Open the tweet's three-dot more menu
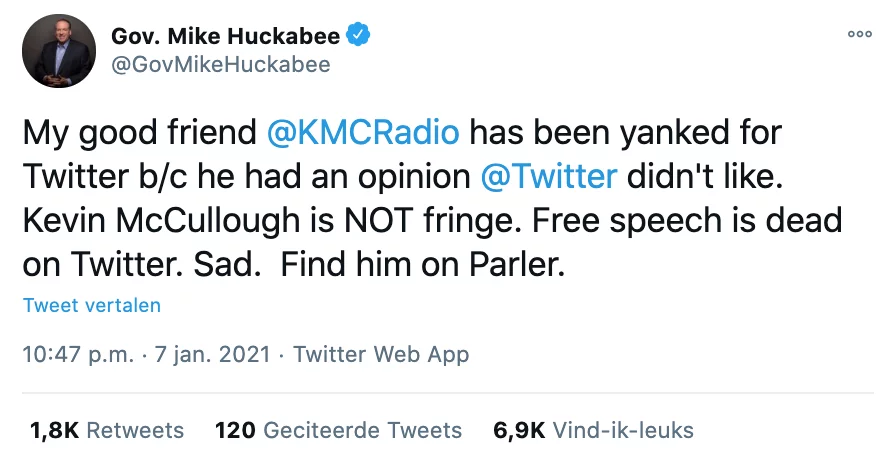 coord(859,34)
